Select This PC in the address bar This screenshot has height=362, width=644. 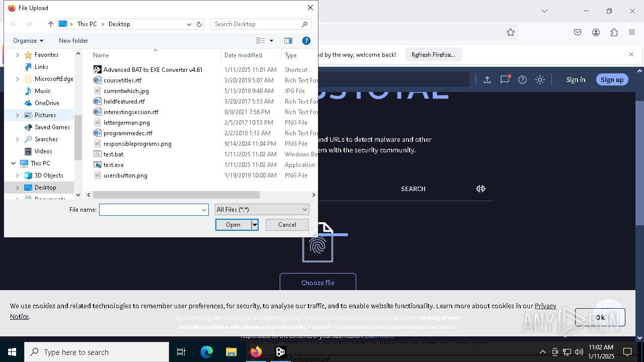[x=87, y=24]
